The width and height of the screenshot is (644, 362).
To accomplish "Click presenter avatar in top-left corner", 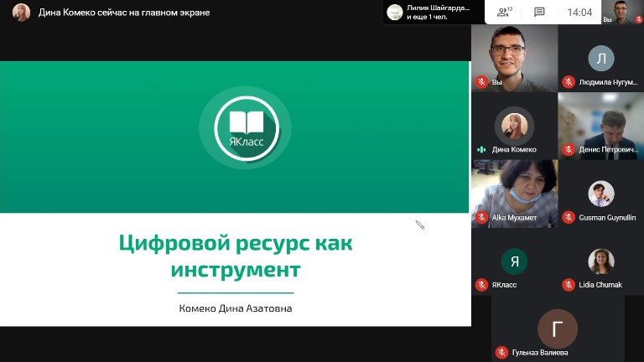I will (22, 13).
